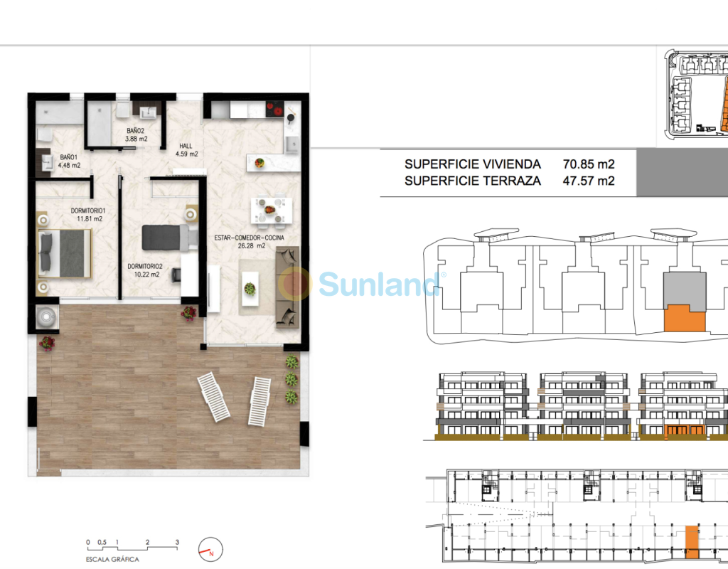Click the SUPERFICIE VIVIENDA text

click(x=472, y=164)
